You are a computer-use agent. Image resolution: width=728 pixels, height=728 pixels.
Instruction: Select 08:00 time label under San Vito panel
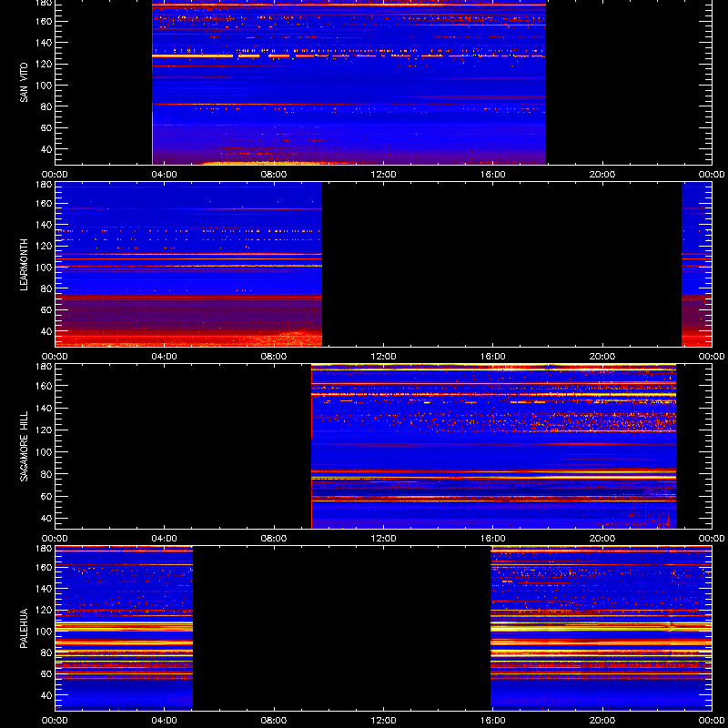click(274, 175)
